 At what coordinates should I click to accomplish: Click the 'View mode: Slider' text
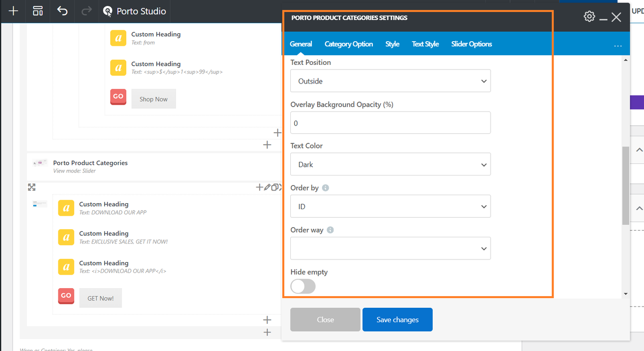click(x=74, y=171)
